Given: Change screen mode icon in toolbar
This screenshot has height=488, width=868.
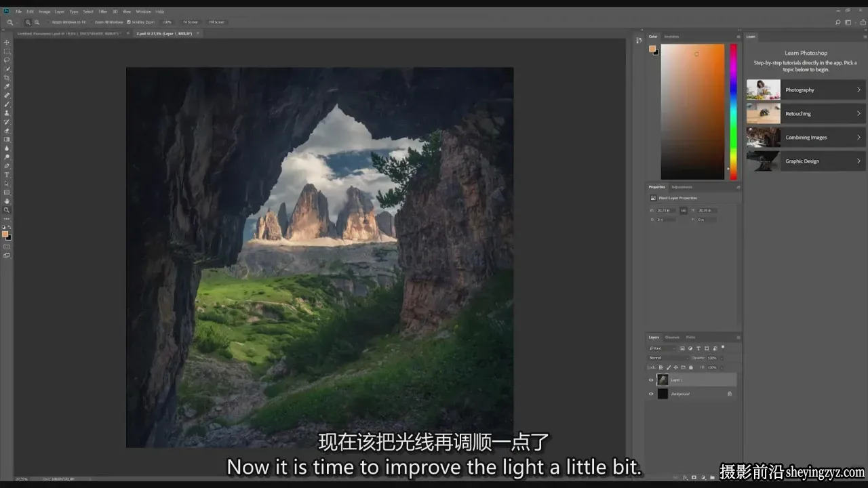Looking at the screenshot, I should pyautogui.click(x=7, y=255).
